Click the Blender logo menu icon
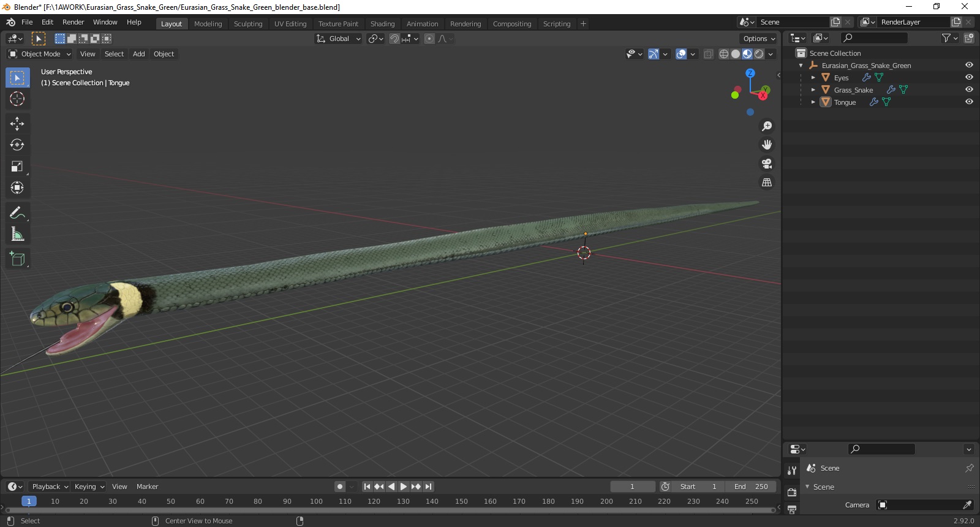Viewport: 980px width, 527px height. [10, 22]
